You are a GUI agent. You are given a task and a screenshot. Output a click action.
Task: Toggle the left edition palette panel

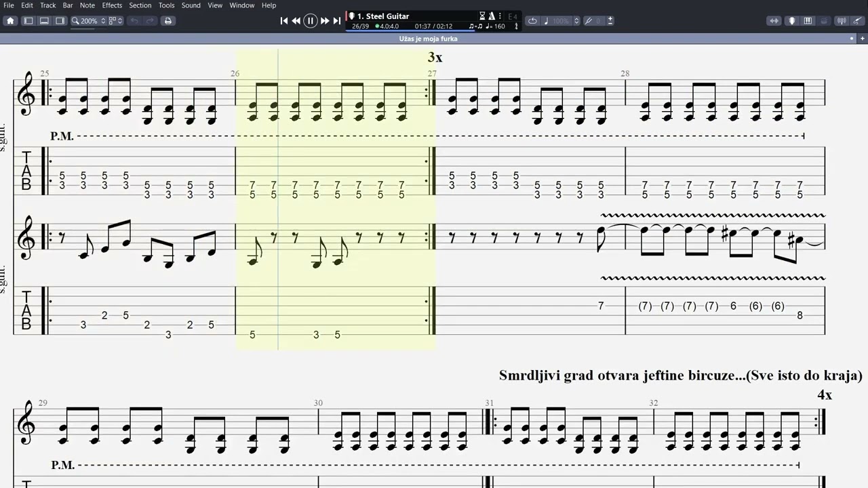tap(28, 21)
